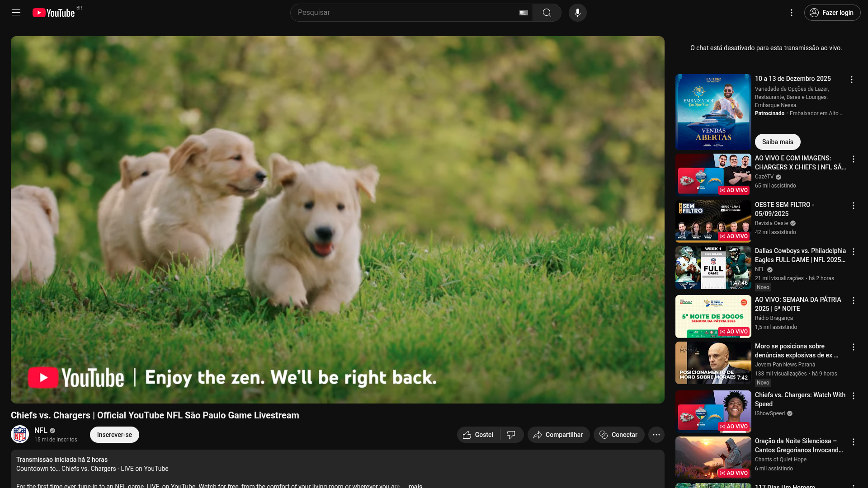
Task: Click the video title Chiefs vs. Chargers
Action: (x=155, y=415)
